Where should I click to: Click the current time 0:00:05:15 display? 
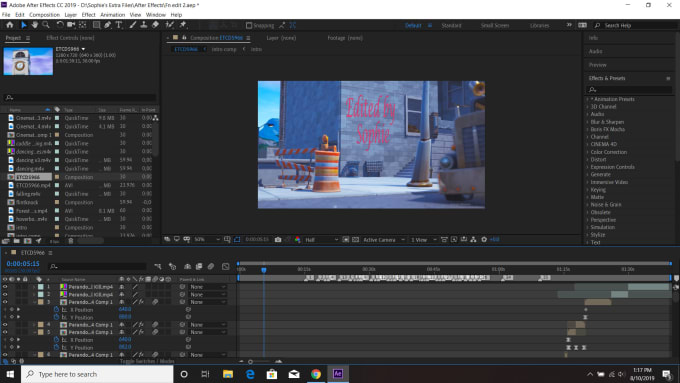point(23,264)
